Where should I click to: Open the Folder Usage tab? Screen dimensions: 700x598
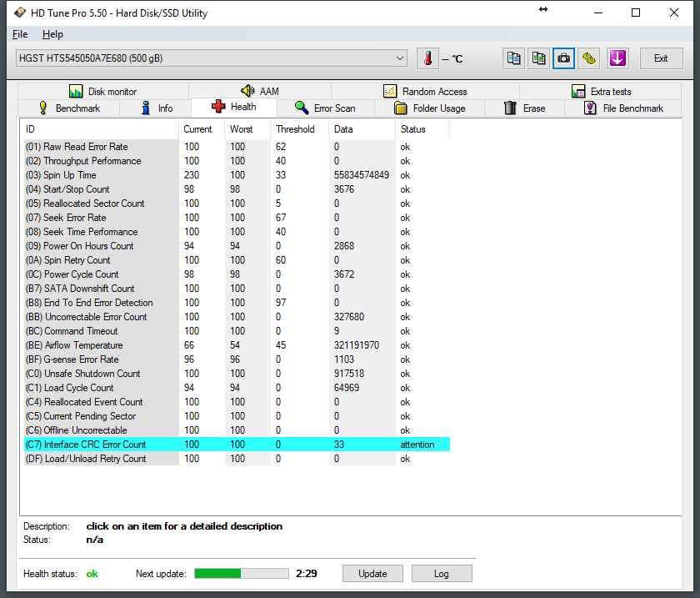click(x=429, y=108)
